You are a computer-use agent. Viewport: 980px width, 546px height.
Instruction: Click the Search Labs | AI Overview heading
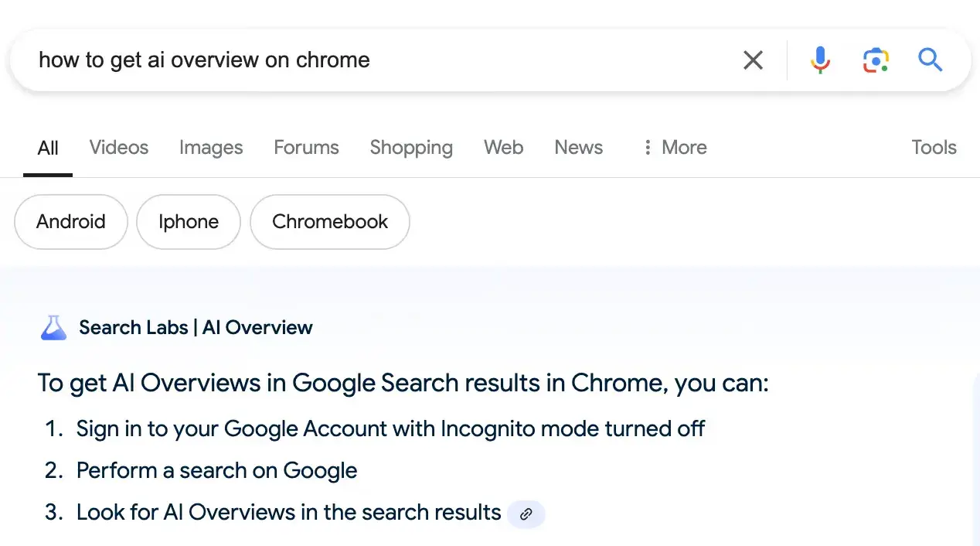(196, 327)
